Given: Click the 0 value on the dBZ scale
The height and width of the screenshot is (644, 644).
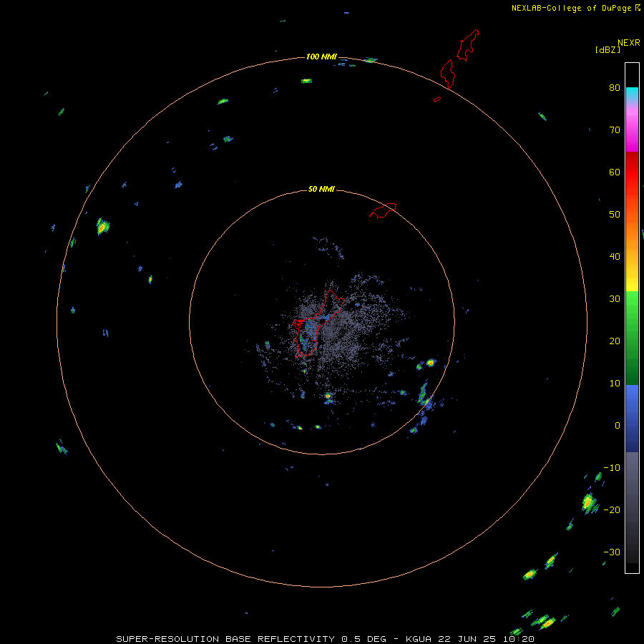Looking at the screenshot, I should [618, 426].
